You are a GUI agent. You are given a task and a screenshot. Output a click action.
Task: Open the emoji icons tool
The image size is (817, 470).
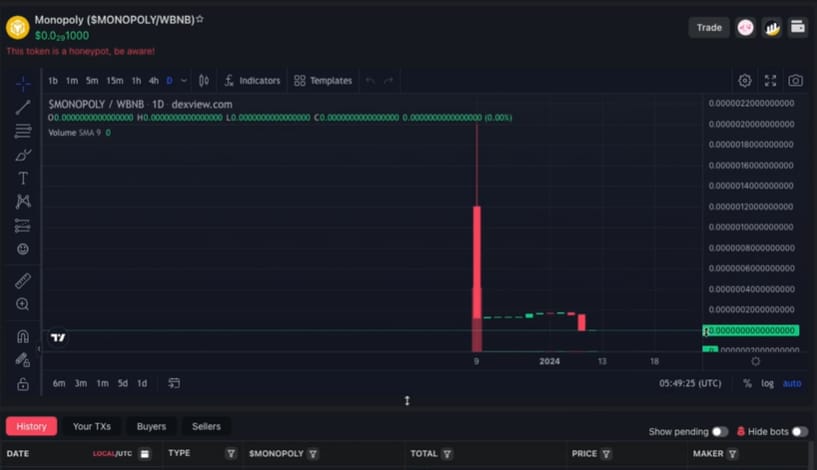click(23, 249)
